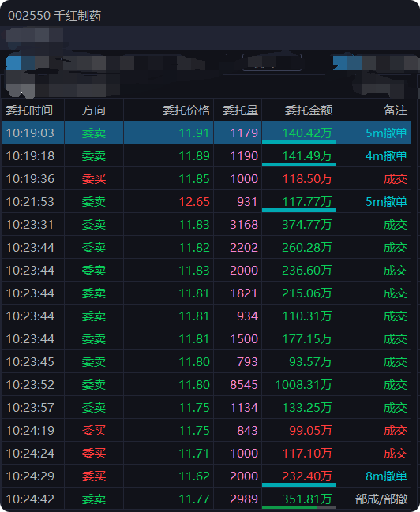Select the 10:23:45 time cell
Screen dimensions: 420x512
tap(30, 361)
